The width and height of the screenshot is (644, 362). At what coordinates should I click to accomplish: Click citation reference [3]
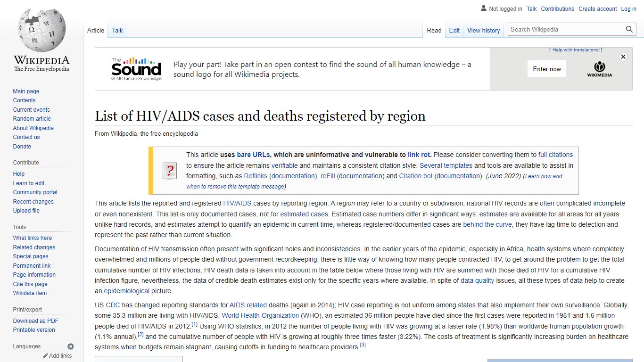click(363, 345)
